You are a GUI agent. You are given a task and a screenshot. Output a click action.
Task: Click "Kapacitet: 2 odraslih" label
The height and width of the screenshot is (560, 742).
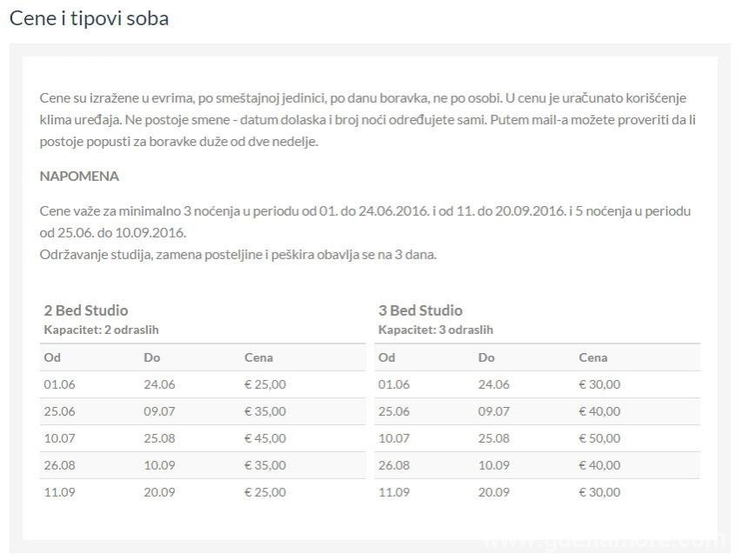click(x=101, y=330)
